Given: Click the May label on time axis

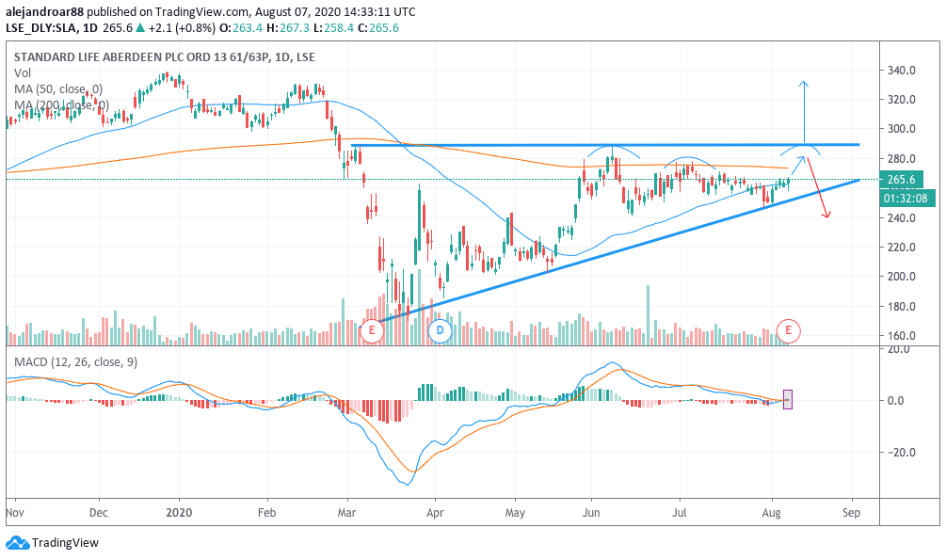Looking at the screenshot, I should 515,513.
